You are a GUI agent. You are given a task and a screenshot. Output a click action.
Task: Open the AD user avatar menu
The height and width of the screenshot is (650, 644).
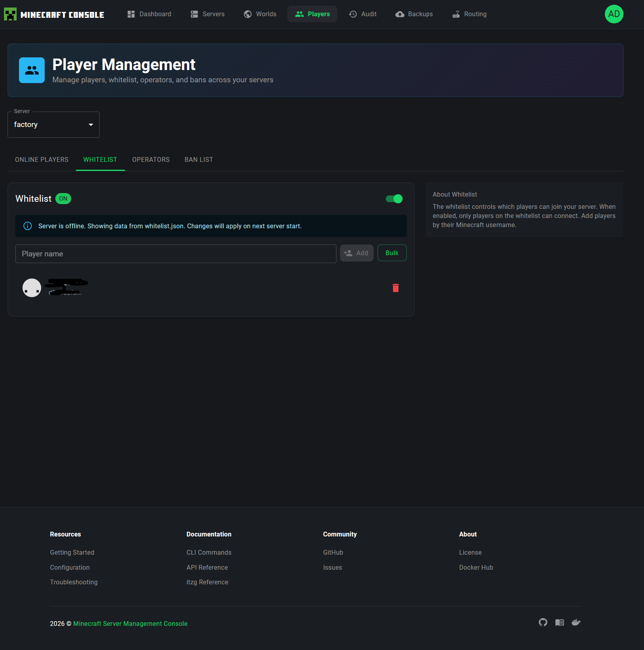(614, 14)
